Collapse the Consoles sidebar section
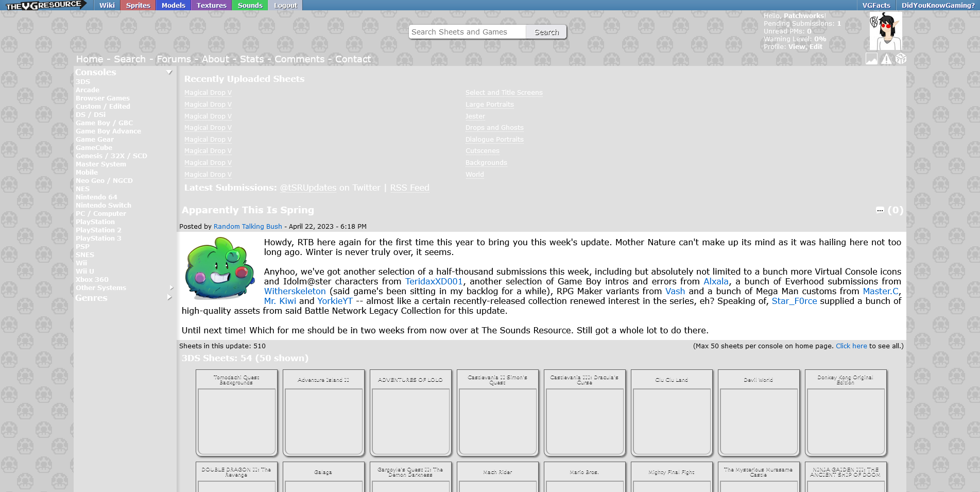The width and height of the screenshot is (980, 492). [169, 72]
